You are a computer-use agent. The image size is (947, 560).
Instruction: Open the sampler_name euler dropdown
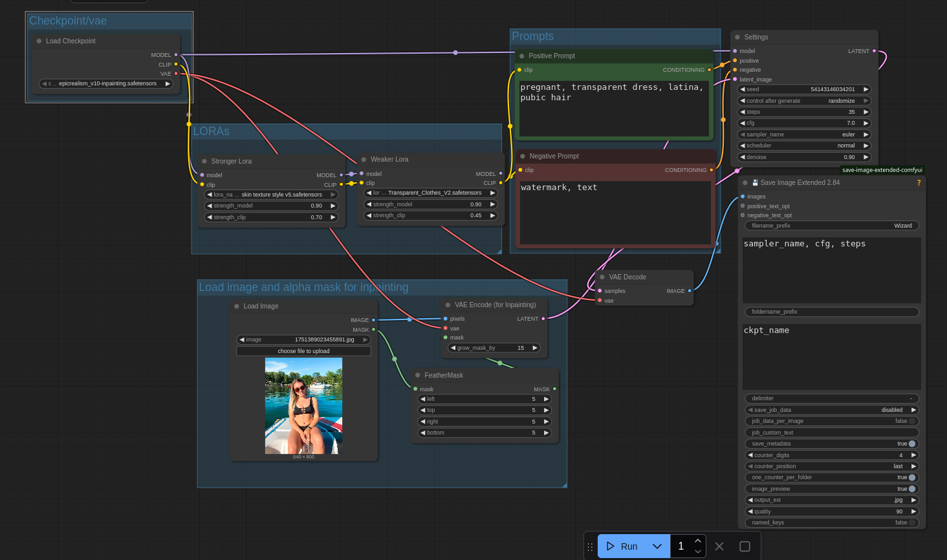pyautogui.click(x=804, y=135)
